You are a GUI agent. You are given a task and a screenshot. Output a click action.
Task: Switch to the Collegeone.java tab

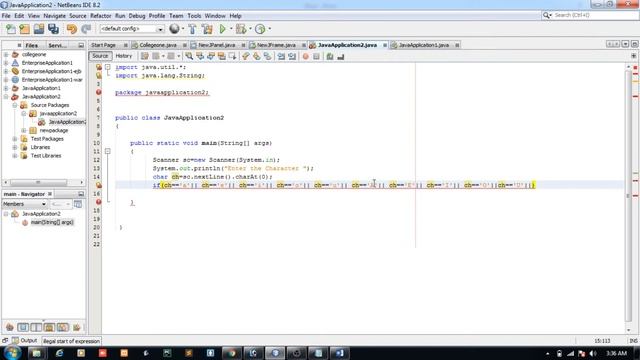point(158,45)
